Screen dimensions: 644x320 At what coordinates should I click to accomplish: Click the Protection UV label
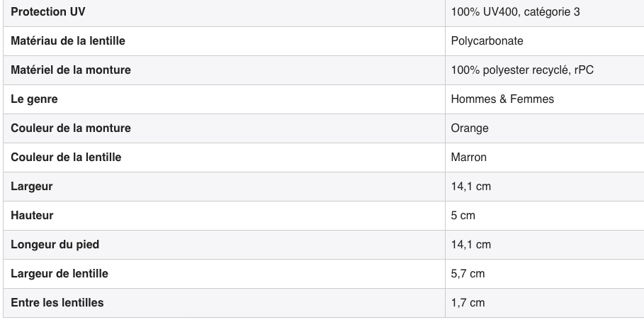point(48,12)
